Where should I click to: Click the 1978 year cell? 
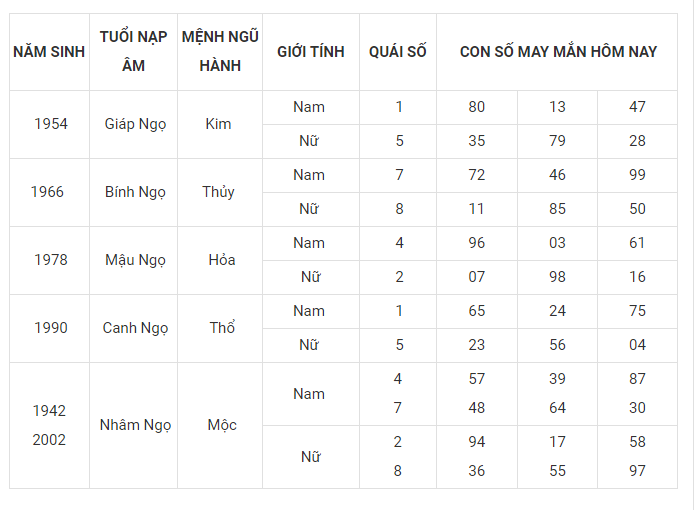click(51, 260)
